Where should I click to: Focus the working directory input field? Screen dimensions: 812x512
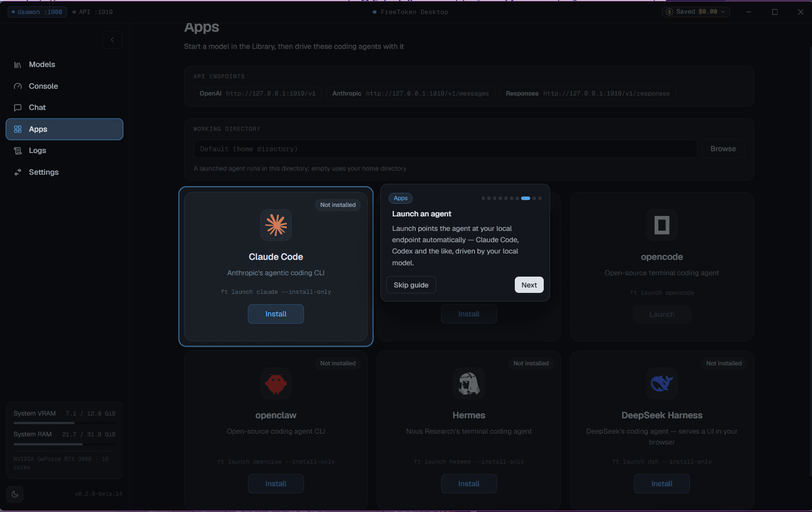point(446,149)
